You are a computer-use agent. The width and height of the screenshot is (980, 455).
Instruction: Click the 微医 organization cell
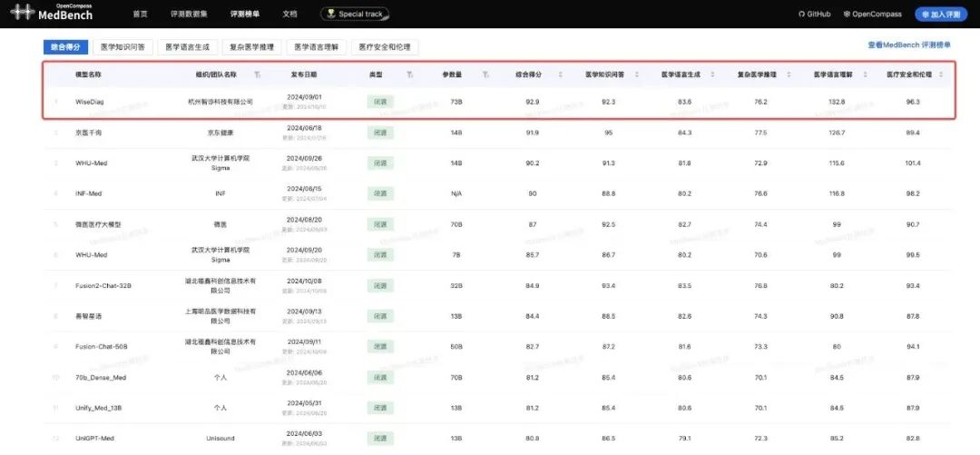point(220,224)
